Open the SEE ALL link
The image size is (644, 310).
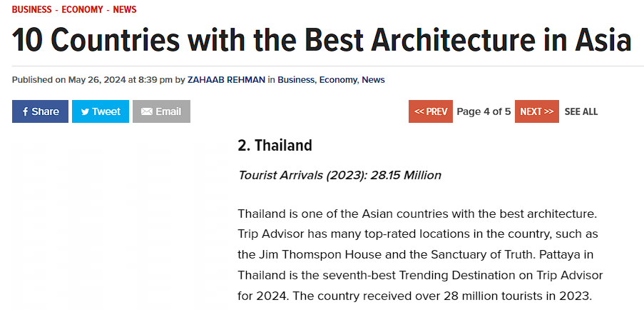pos(581,111)
